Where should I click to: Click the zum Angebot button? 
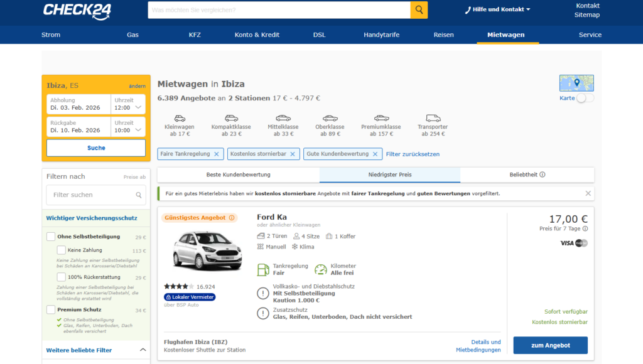click(x=550, y=345)
